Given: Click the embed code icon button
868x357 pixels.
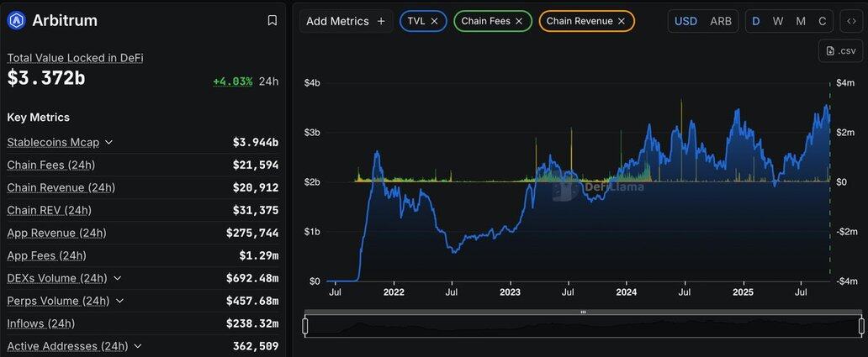Looking at the screenshot, I should (x=851, y=21).
